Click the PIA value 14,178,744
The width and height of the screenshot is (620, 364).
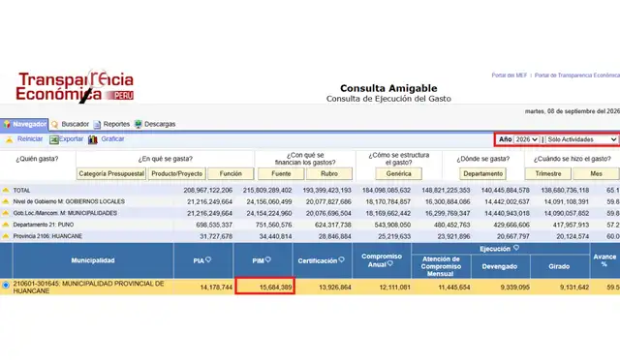pyautogui.click(x=216, y=288)
